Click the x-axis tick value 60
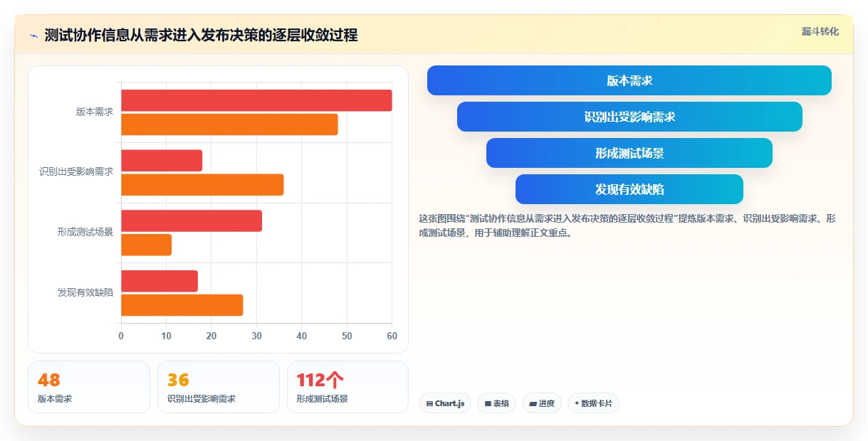 392,336
